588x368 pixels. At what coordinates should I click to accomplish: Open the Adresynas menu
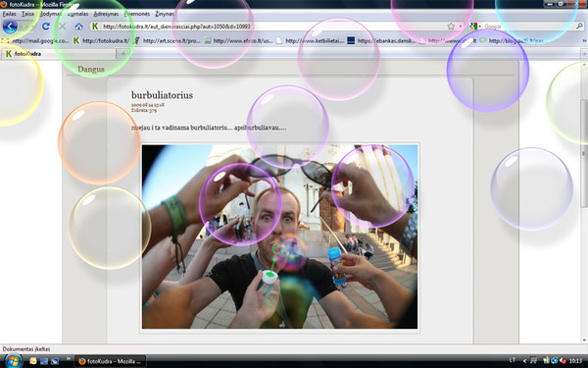point(106,14)
